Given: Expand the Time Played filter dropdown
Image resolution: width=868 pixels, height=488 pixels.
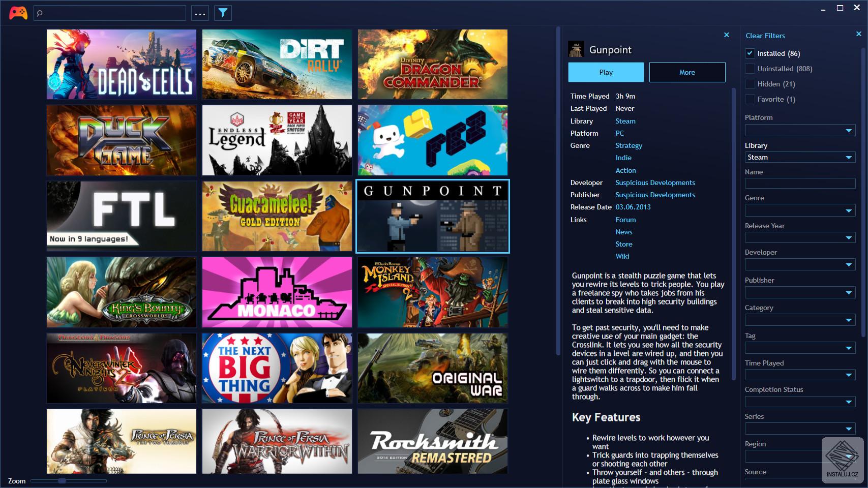Looking at the screenshot, I should [800, 375].
